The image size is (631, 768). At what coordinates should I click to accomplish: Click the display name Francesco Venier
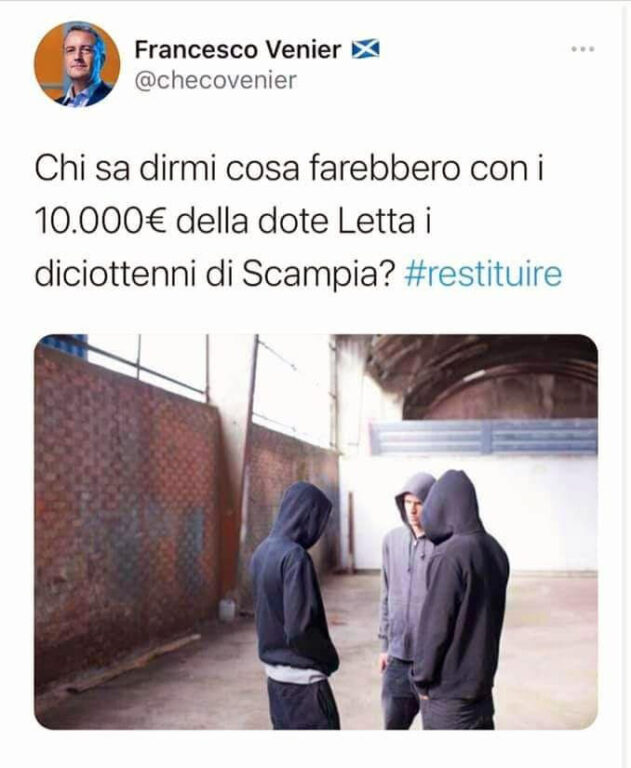[238, 49]
